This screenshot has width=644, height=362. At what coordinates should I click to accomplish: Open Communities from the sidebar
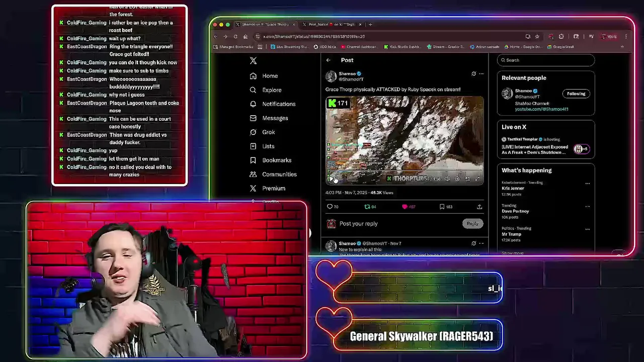pos(273,174)
